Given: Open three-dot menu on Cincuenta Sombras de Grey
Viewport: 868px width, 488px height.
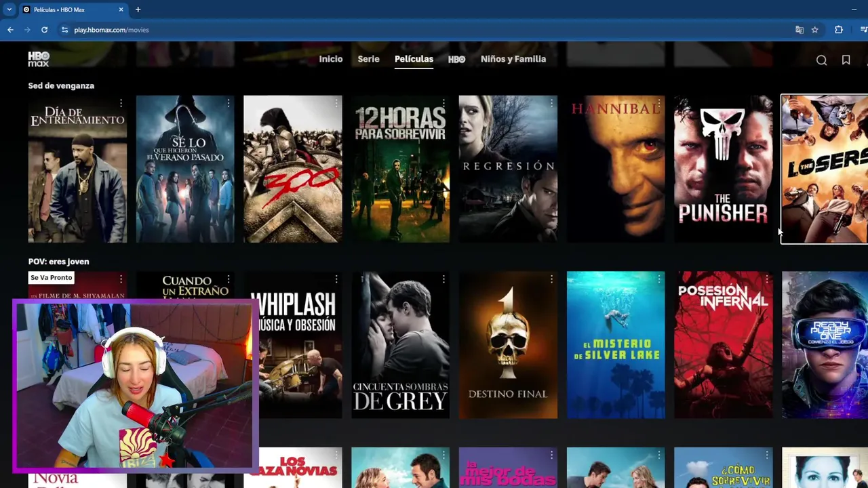Looking at the screenshot, I should [443, 279].
